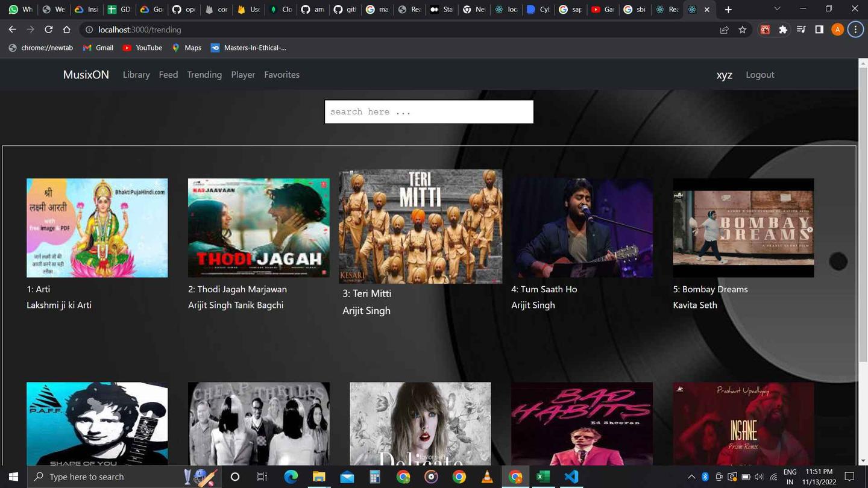Switch to the WhatsApp tab
The height and width of the screenshot is (488, 868).
(x=20, y=10)
